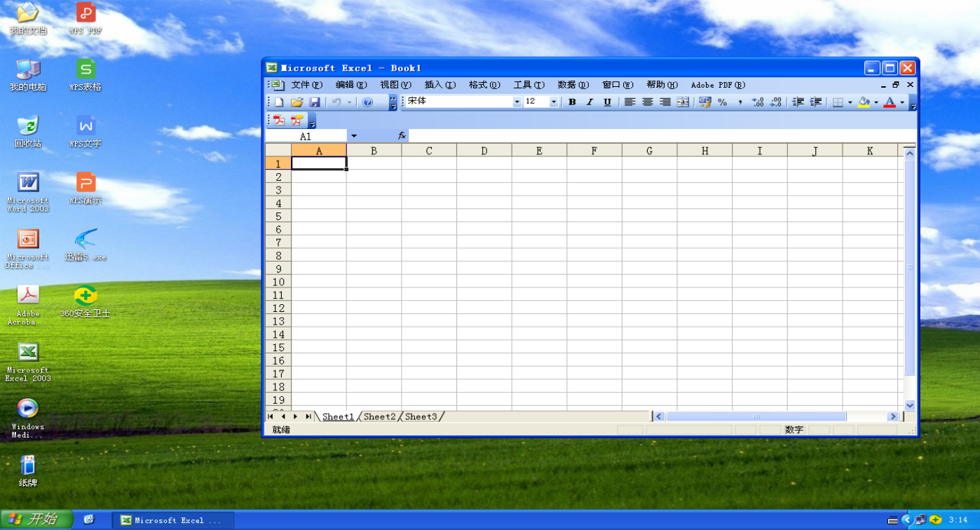Apply the Percent style format
Screen dimensions: 980x530
coord(722,102)
